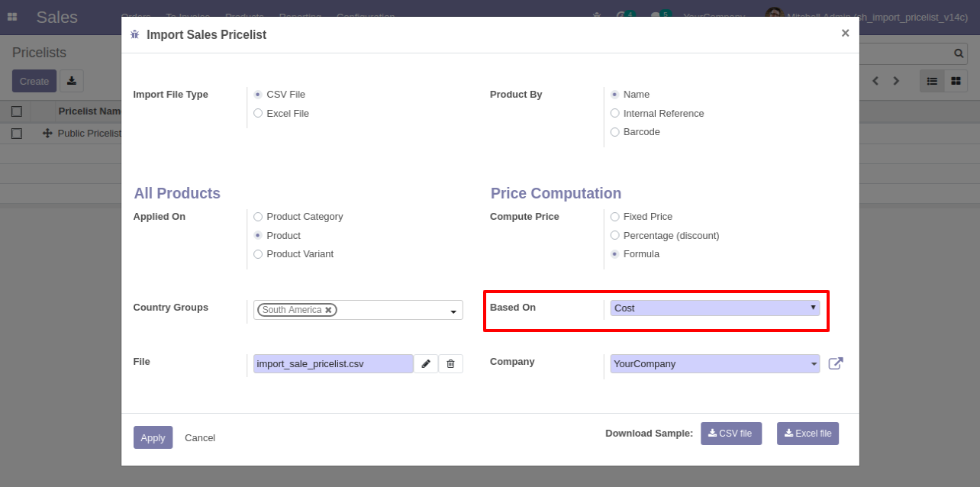Screen dimensions: 980x487
Task: Choose Internal Reference option
Action: pyautogui.click(x=615, y=113)
